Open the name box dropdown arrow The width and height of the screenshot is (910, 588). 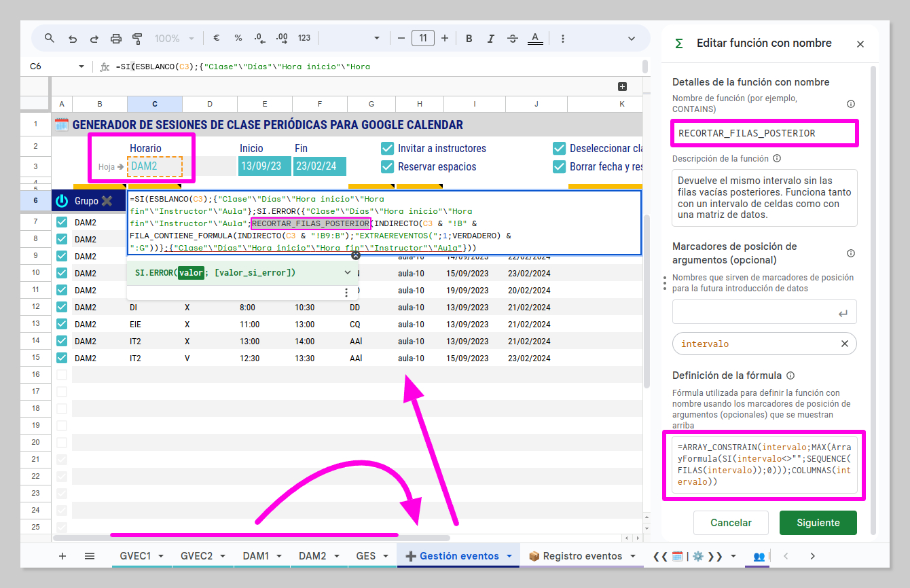81,67
